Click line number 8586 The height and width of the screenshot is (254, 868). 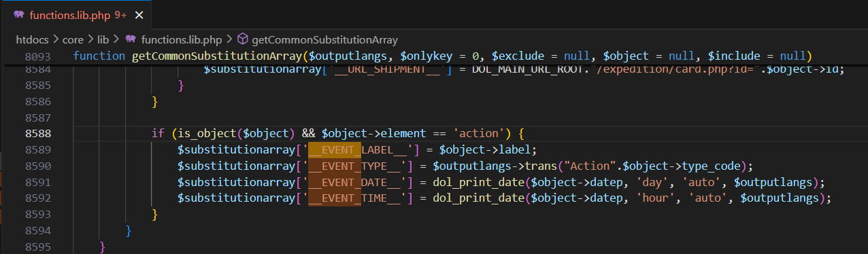click(x=39, y=102)
